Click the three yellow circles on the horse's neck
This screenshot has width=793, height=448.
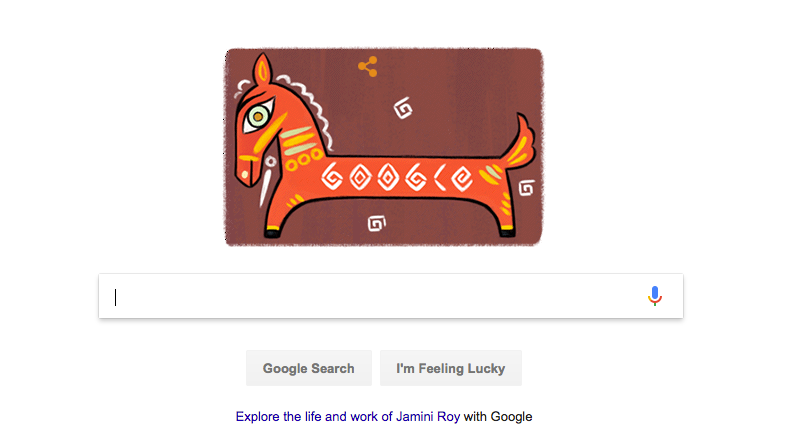click(303, 159)
